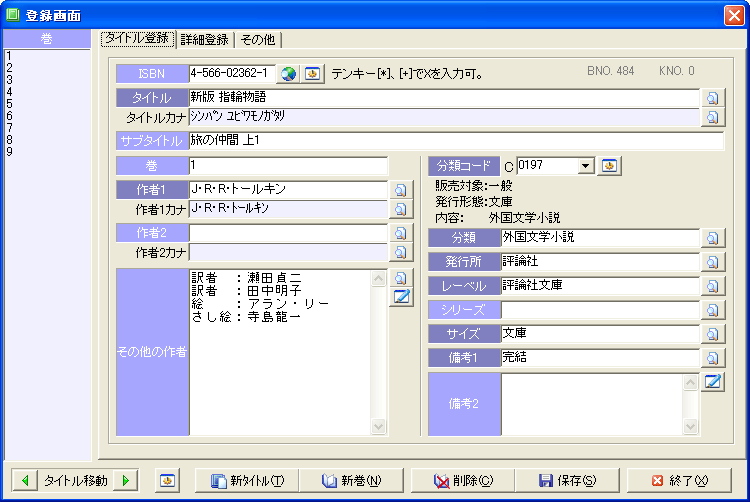The height and width of the screenshot is (502, 750).
Task: Go to previous title with green left arrow
Action: (25, 481)
